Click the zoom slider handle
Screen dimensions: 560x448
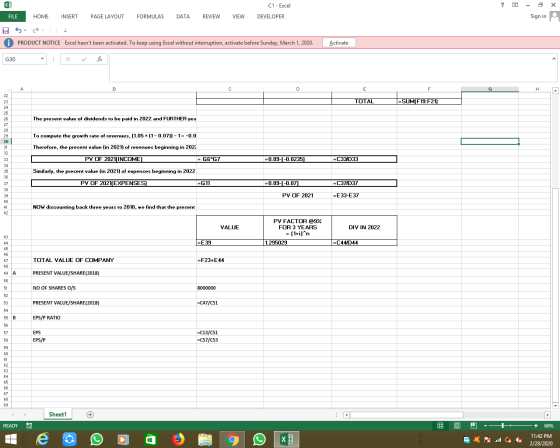(x=502, y=425)
